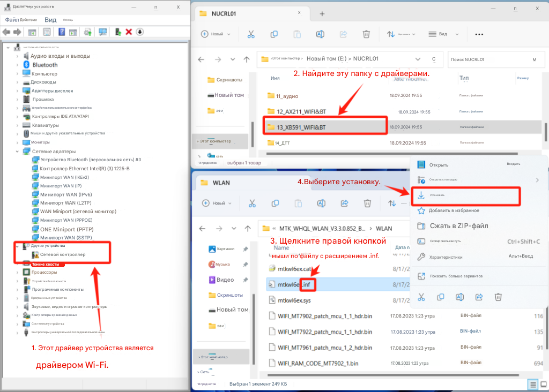The width and height of the screenshot is (549, 392).
Task: Click the Copy icon in WLAN window toolbar
Action: [274, 203]
